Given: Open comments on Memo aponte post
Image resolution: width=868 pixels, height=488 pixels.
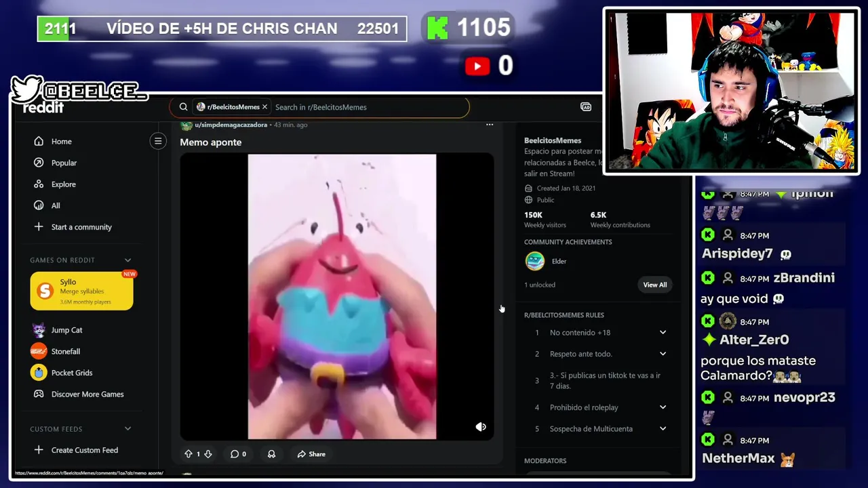Looking at the screenshot, I should tap(238, 454).
